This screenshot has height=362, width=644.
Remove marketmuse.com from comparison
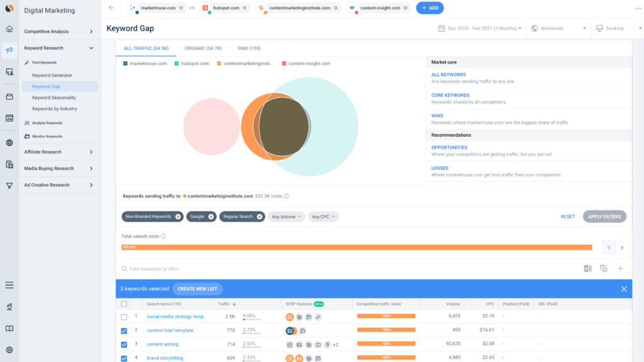pos(181,8)
